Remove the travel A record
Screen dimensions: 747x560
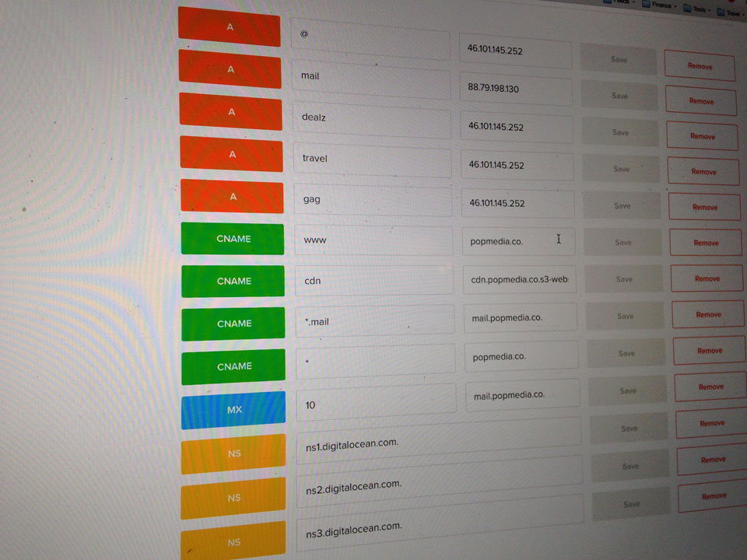(703, 172)
